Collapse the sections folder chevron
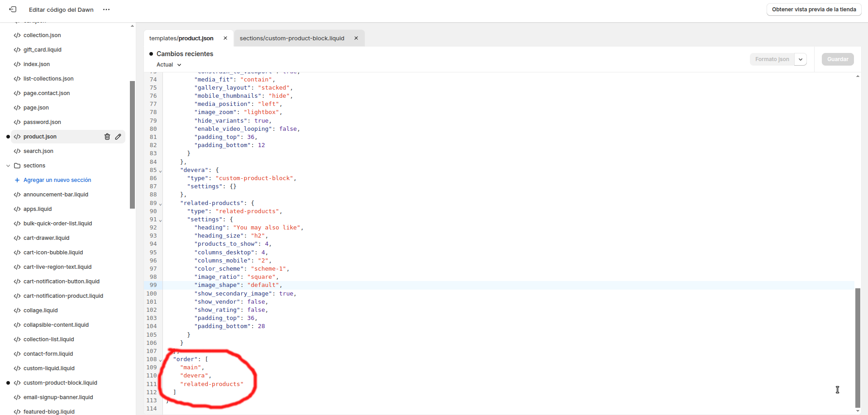The width and height of the screenshot is (868, 415). coord(8,166)
